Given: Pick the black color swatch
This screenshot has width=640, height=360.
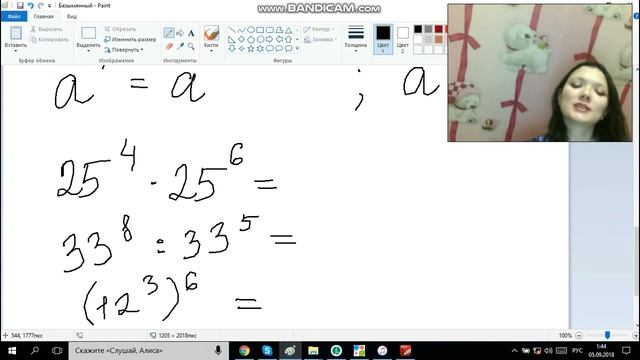Looking at the screenshot, I should [x=418, y=29].
